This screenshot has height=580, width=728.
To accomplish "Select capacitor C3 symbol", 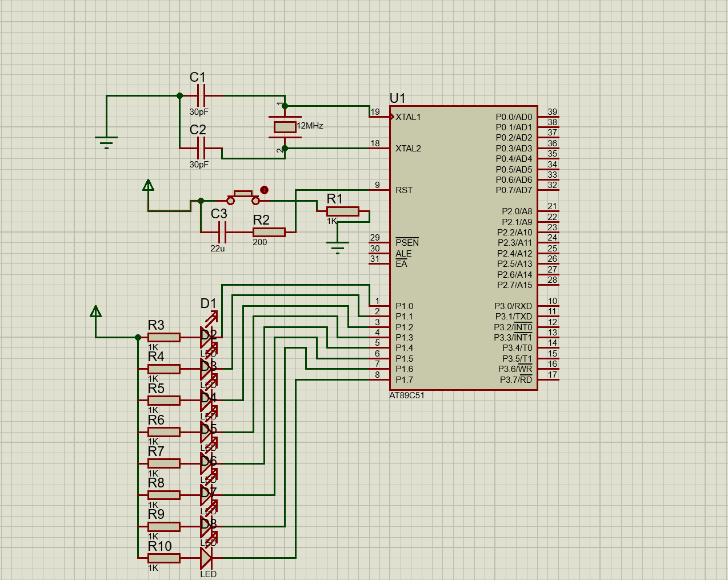I will coord(222,232).
